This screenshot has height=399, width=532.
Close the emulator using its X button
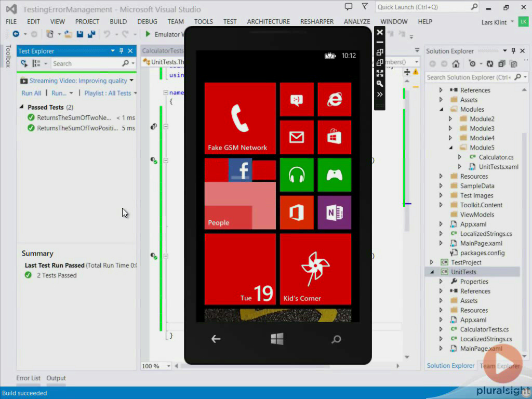(380, 32)
